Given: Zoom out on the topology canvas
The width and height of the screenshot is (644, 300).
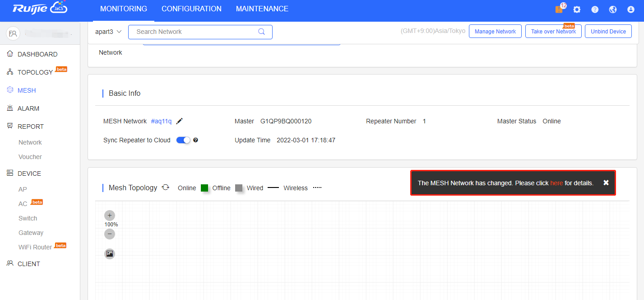Looking at the screenshot, I should [x=110, y=234].
